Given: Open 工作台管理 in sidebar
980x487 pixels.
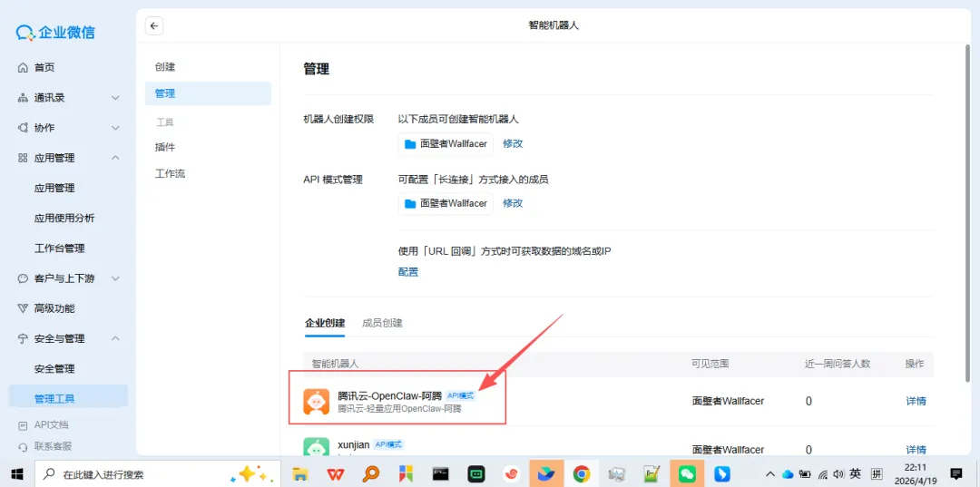Looking at the screenshot, I should click(x=59, y=248).
